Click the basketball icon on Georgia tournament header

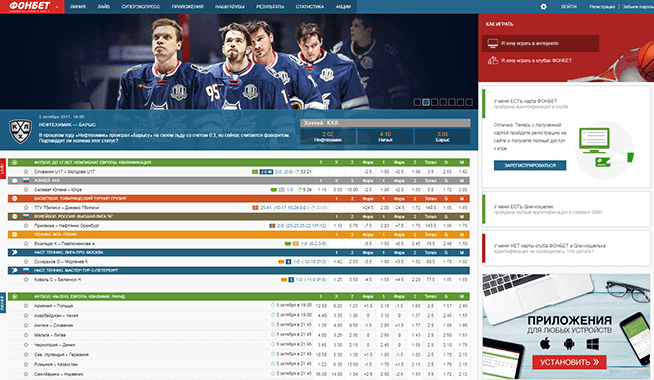[x=15, y=199]
